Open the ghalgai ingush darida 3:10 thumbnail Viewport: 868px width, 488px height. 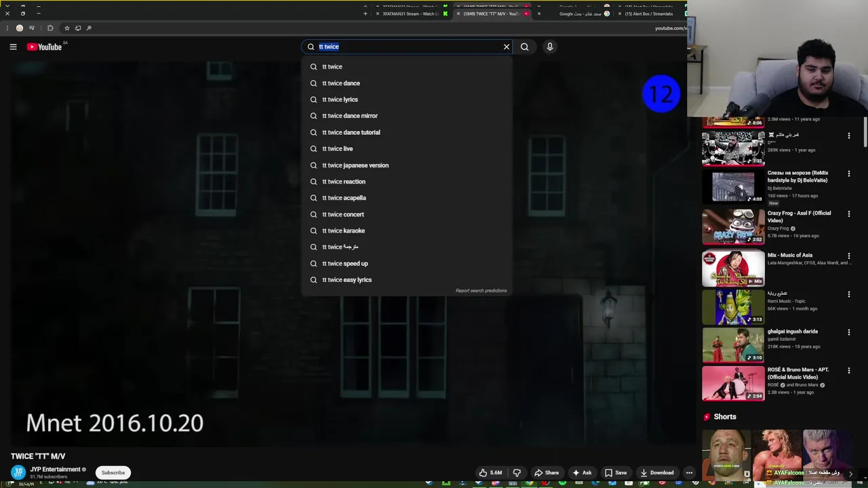click(x=733, y=345)
